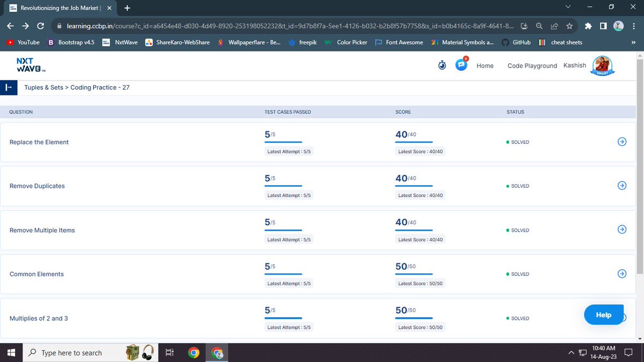Open Home in the navigation bar
Viewport: 644px width, 362px height.
coord(485,65)
